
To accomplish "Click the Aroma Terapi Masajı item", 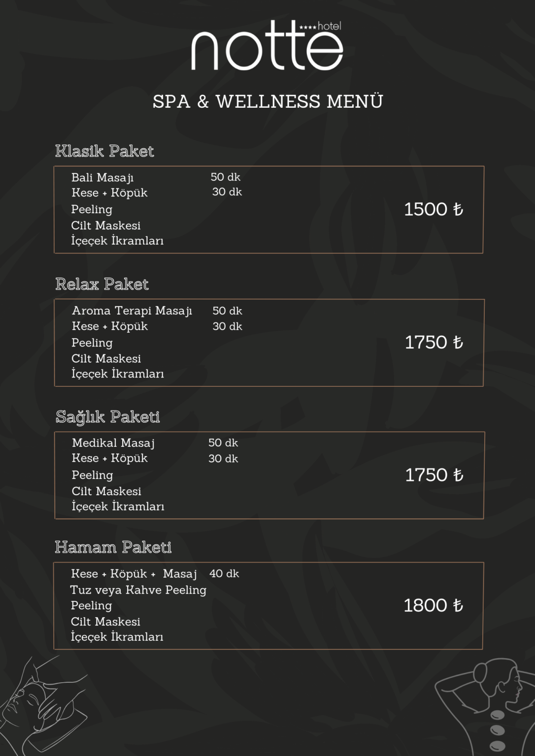I will [x=132, y=311].
